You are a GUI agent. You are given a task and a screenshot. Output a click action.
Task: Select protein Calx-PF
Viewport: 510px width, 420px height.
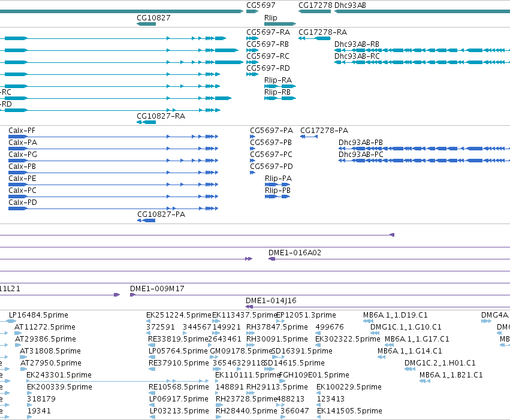point(22,131)
